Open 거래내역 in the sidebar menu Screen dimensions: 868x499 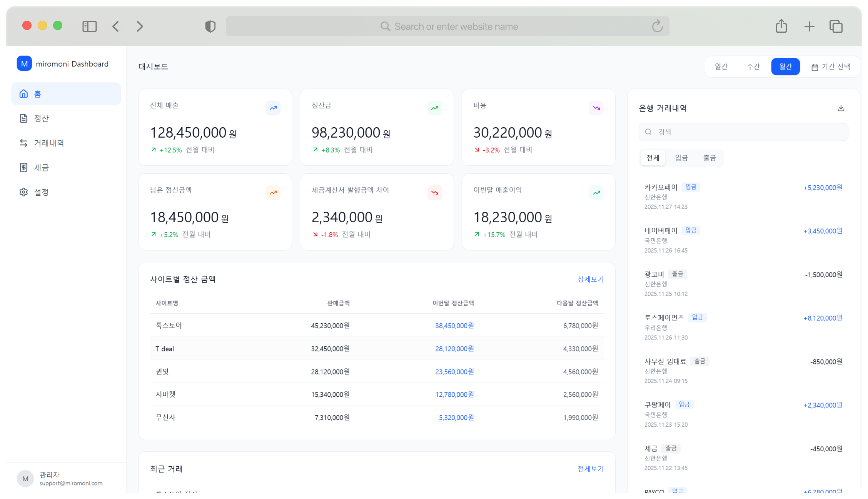point(49,143)
